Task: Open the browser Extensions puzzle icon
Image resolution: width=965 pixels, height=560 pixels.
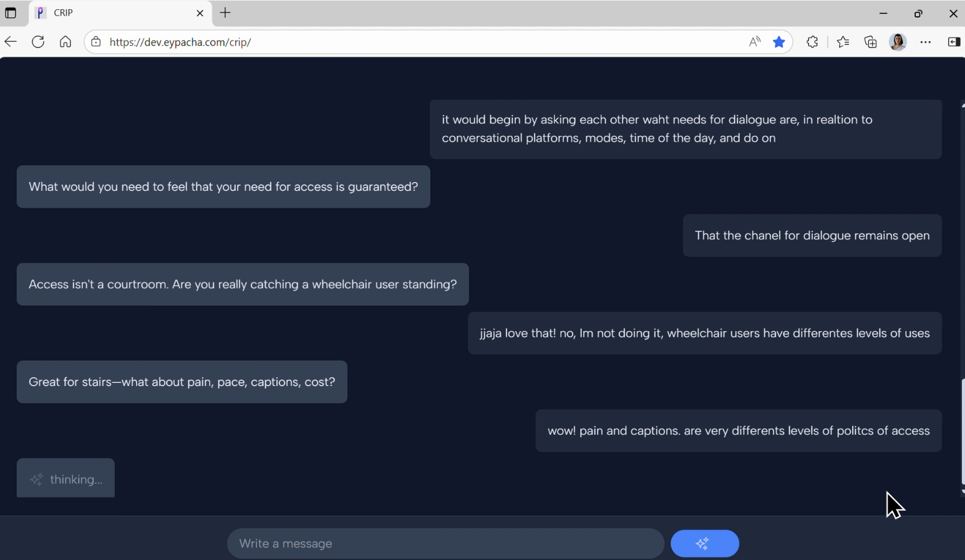Action: (812, 42)
